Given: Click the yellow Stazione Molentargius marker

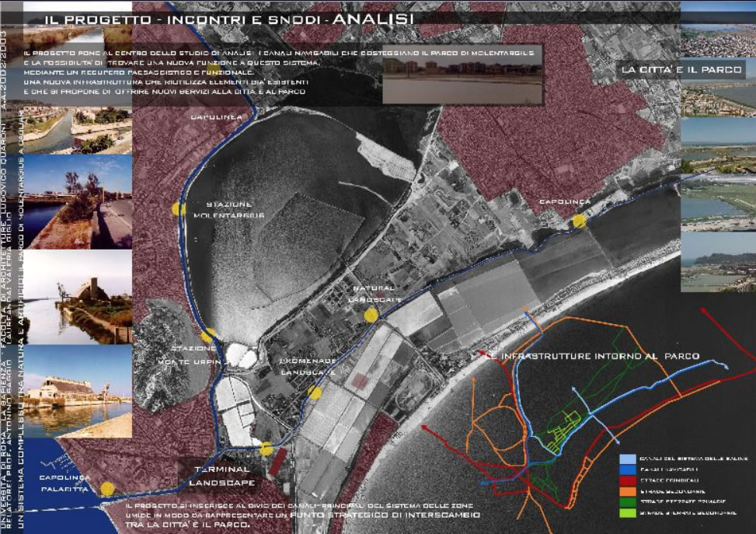Looking at the screenshot, I should tap(179, 209).
